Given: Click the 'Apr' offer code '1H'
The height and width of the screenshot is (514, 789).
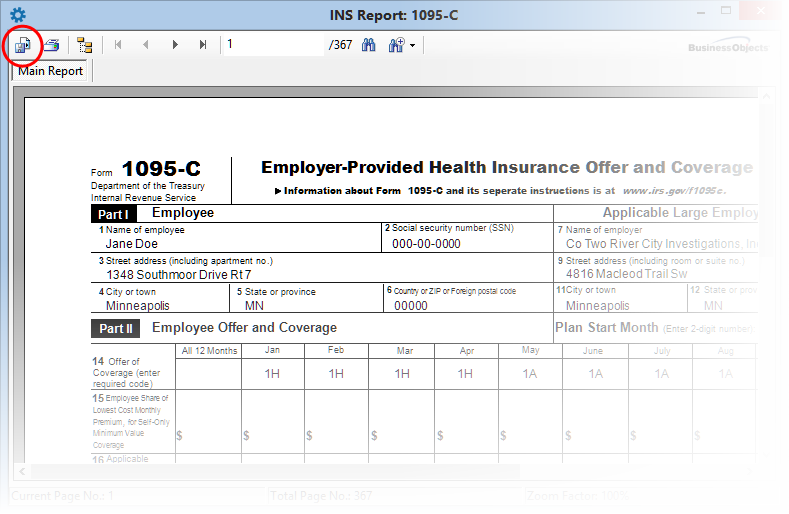Looking at the screenshot, I should click(465, 374).
